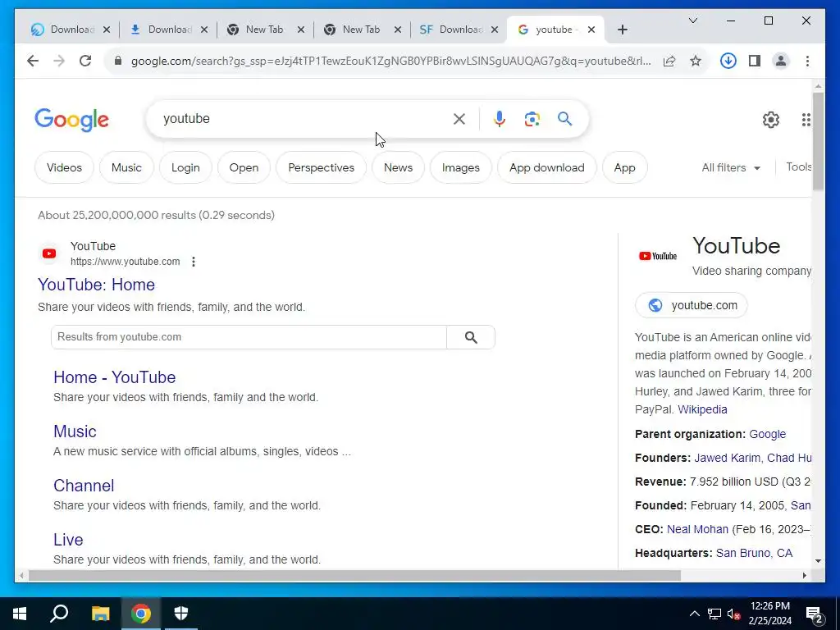Search by image with Google Lens icon
This screenshot has height=630, width=840.
point(532,119)
